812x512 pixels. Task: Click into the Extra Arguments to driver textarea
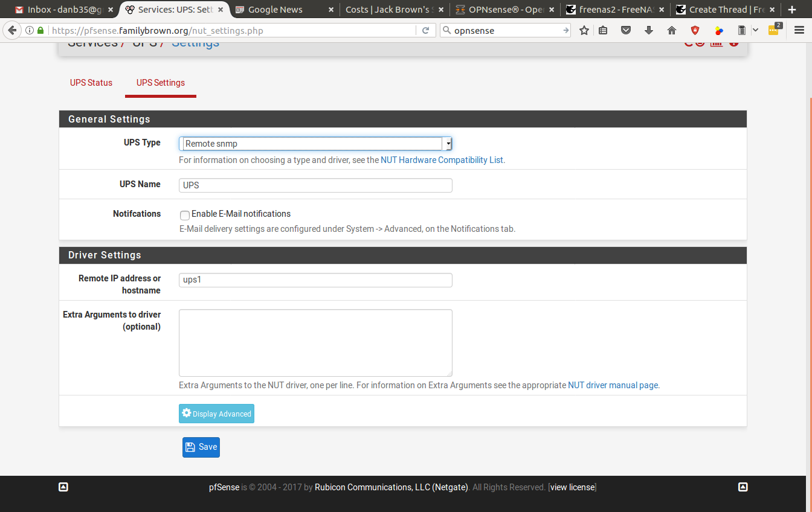(315, 343)
